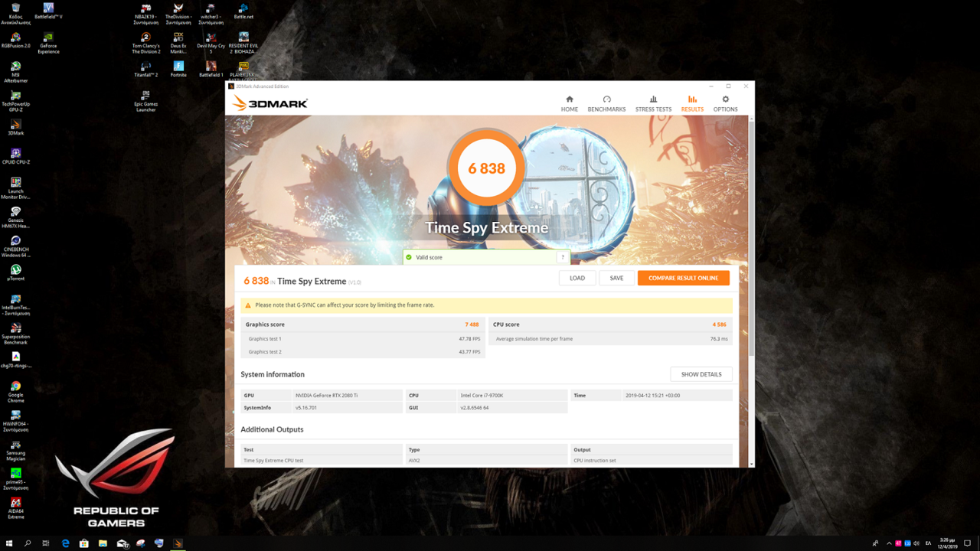Open the Google Chrome desktop icon
Screen dimensions: 980x551
[15, 392]
